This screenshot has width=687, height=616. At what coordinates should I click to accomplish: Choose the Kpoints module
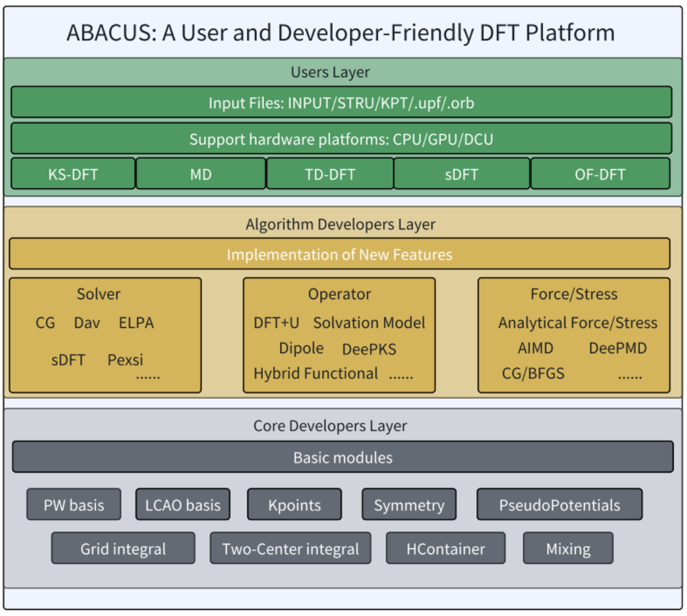click(x=295, y=505)
